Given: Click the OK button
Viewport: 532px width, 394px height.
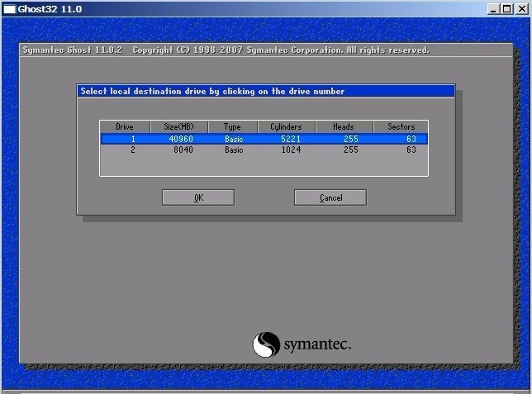Looking at the screenshot, I should 198,197.
